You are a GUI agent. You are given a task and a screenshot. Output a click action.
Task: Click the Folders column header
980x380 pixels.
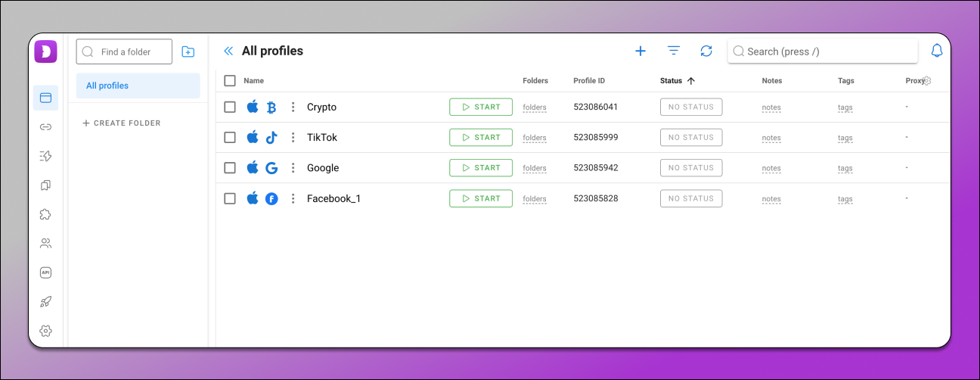(x=535, y=81)
